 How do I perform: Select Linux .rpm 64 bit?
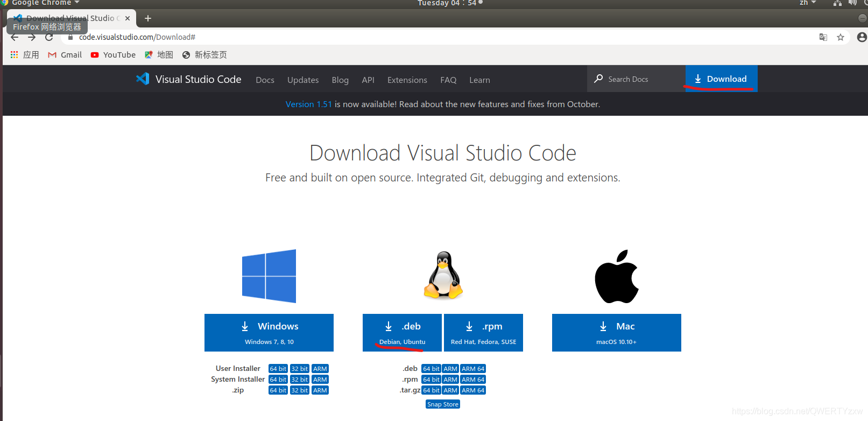(431, 380)
